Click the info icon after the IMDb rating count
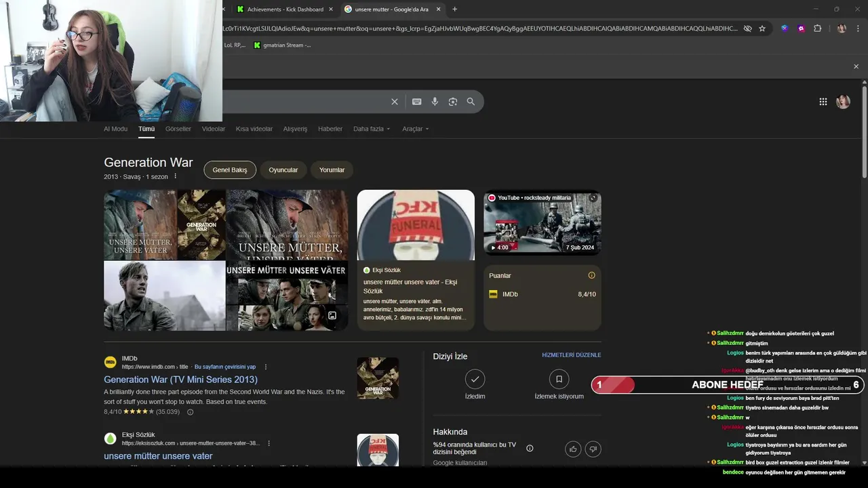The height and width of the screenshot is (488, 868). (190, 412)
